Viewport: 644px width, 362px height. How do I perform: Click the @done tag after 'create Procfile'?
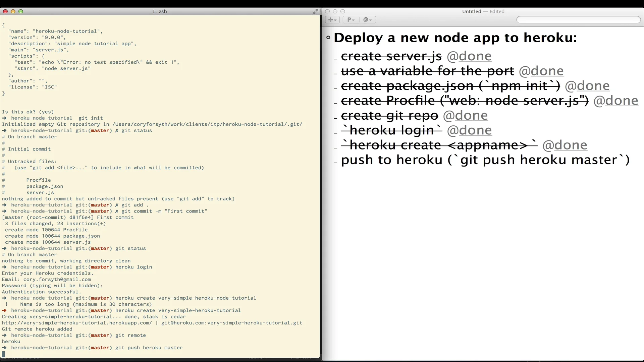616,101
